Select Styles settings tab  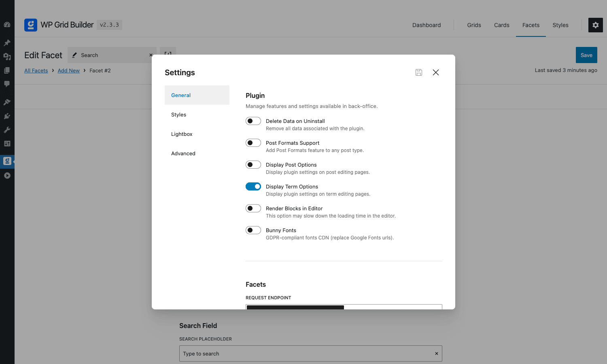(197, 114)
